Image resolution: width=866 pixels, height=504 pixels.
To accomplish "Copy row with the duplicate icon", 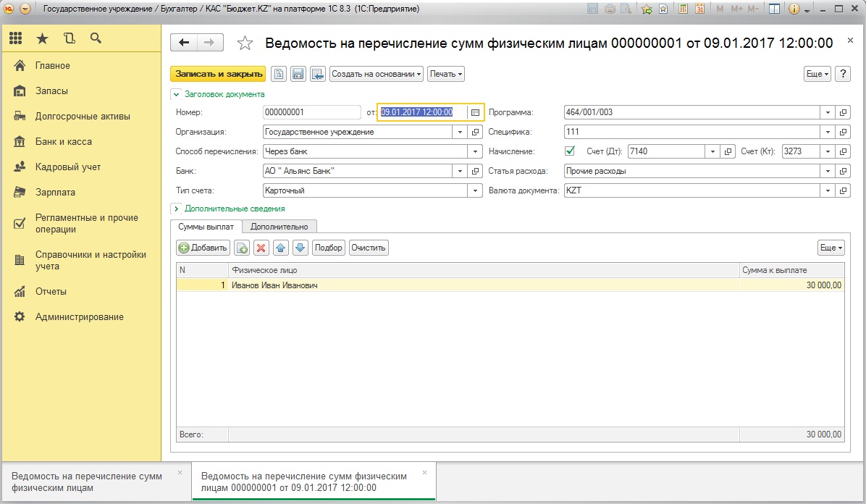I will [x=242, y=248].
